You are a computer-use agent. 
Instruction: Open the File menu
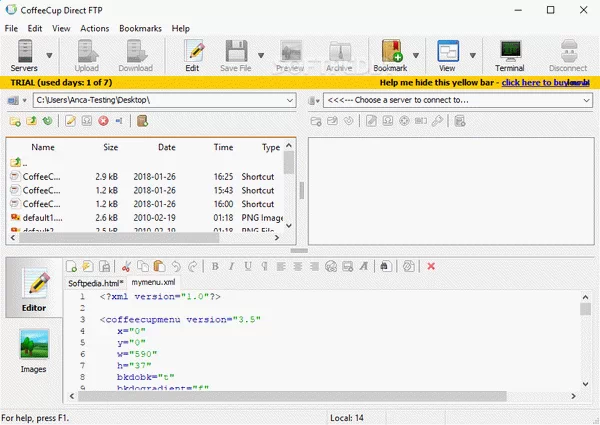(x=11, y=28)
